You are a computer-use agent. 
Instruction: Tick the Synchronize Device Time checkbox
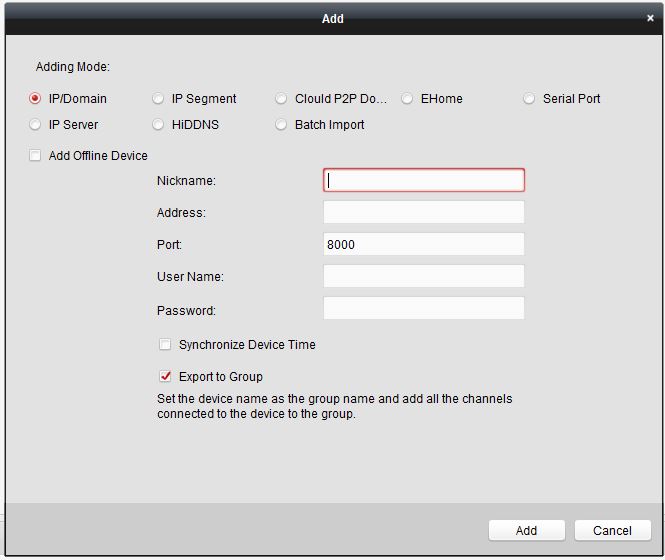point(166,345)
